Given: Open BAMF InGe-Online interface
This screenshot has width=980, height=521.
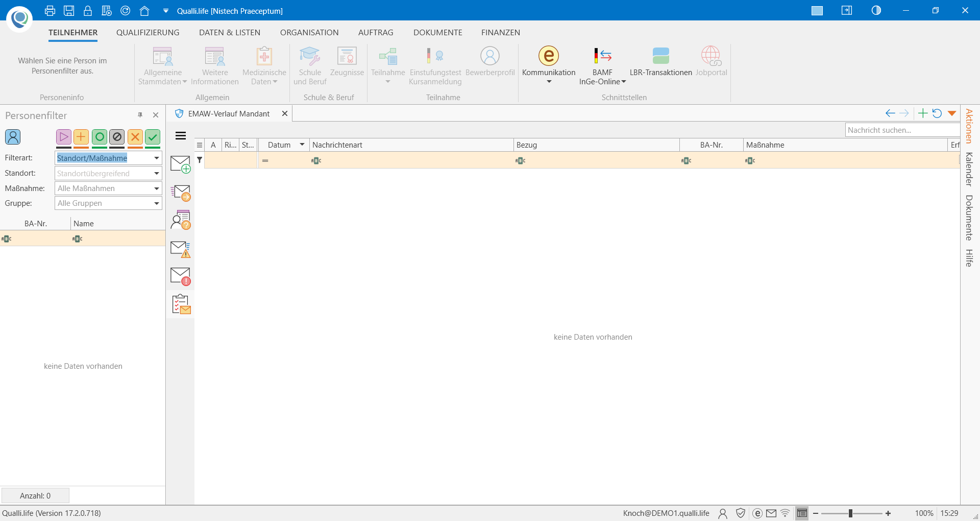Looking at the screenshot, I should click(x=602, y=65).
